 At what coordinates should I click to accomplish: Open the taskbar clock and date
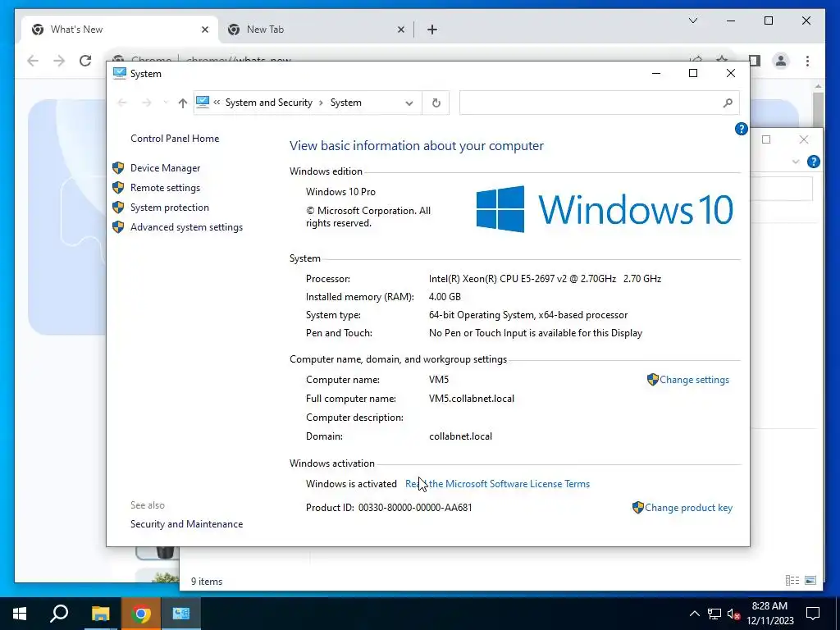click(769, 614)
